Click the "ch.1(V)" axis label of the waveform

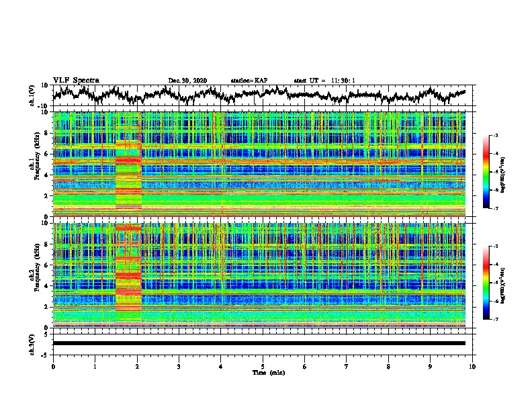click(32, 95)
